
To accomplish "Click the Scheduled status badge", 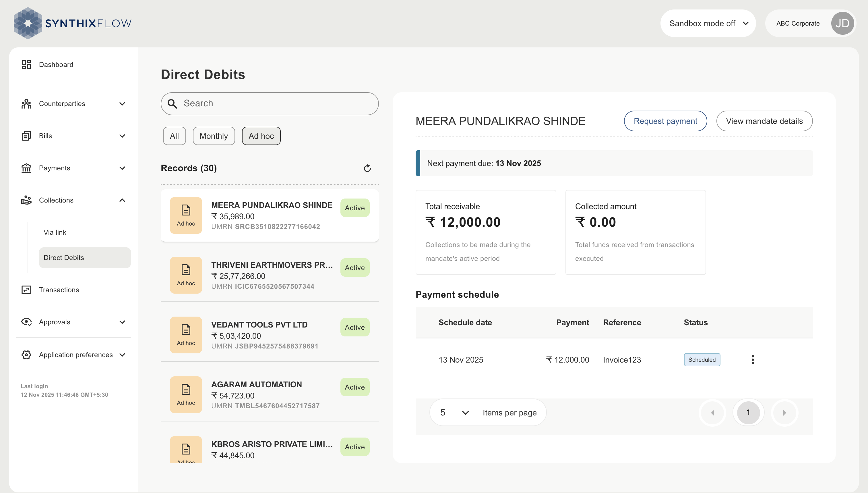I will click(x=702, y=360).
